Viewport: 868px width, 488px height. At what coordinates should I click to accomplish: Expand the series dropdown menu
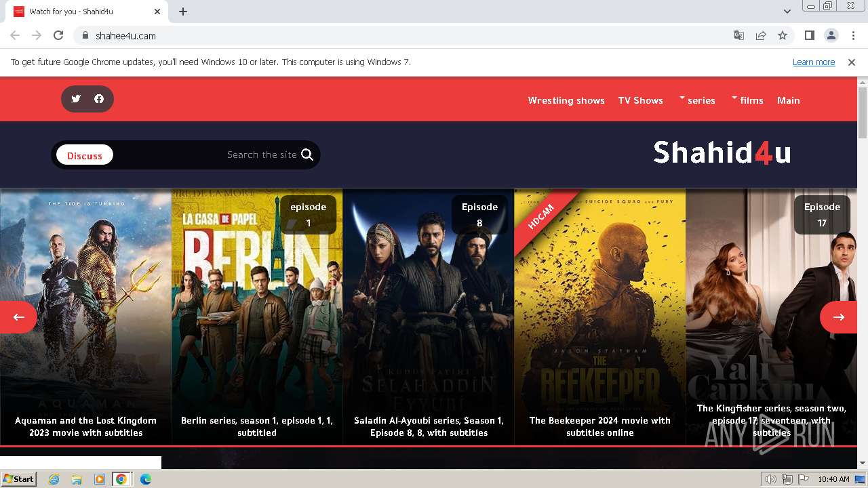pyautogui.click(x=697, y=100)
